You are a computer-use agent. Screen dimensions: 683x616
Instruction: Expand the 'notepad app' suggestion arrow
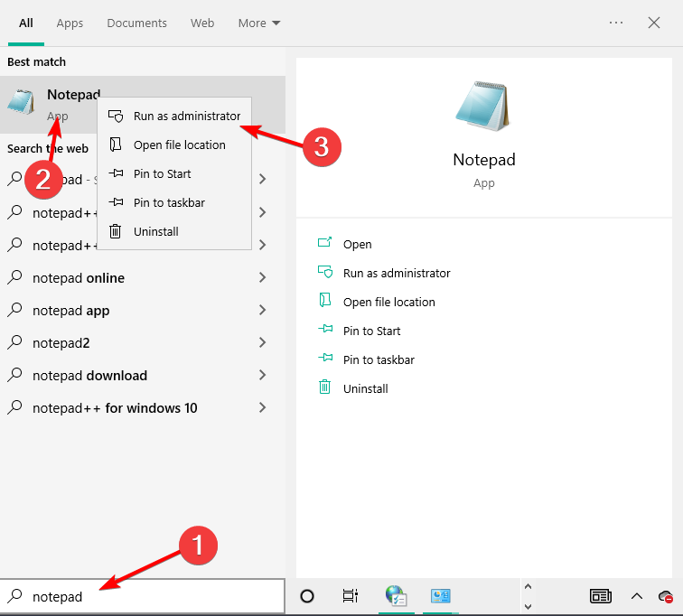coord(262,310)
